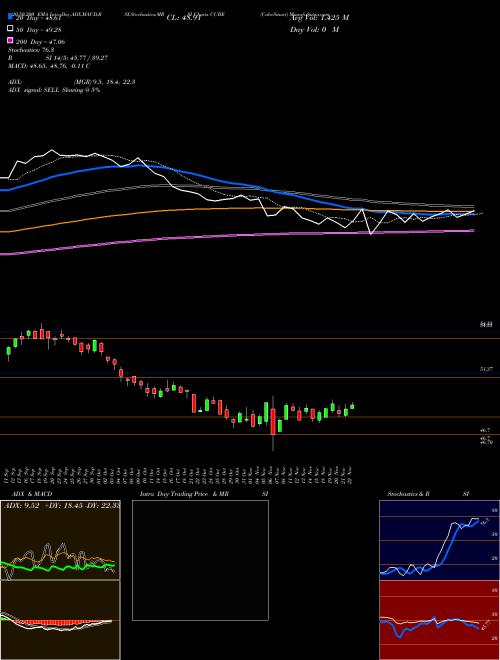Click the white 50 Day legend swatch
This screenshot has height=660, width=500.
[x=10, y=29]
